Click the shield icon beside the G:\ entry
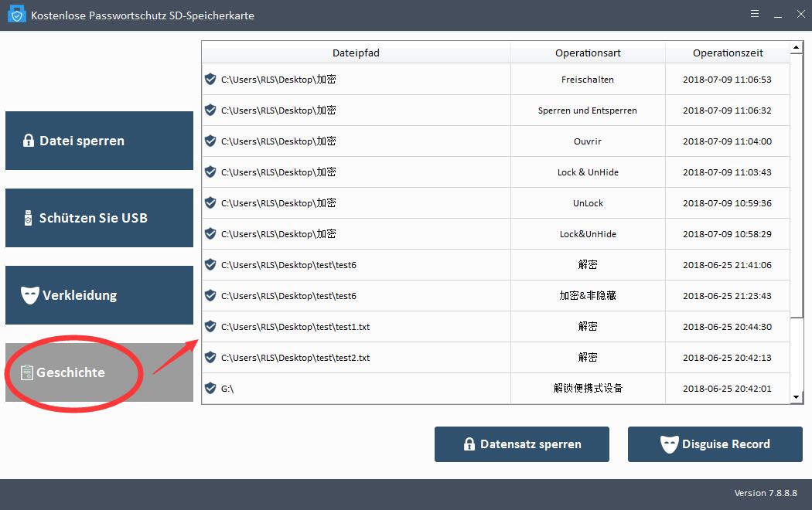 pos(210,388)
